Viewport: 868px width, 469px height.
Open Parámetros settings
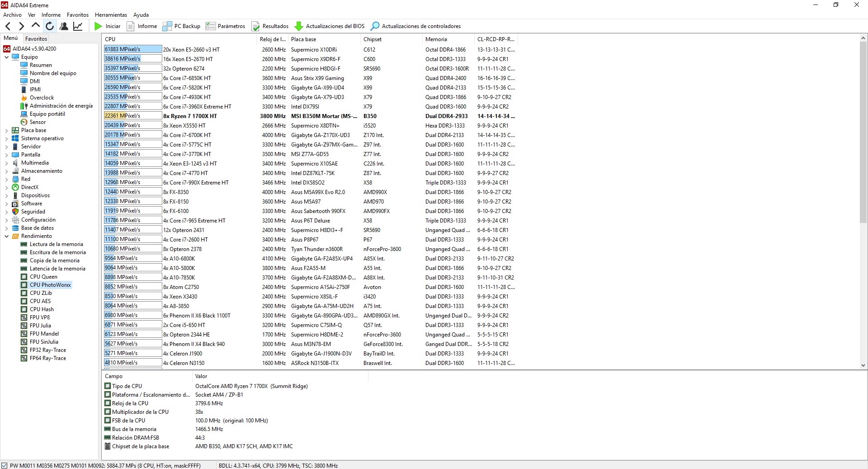(x=225, y=26)
